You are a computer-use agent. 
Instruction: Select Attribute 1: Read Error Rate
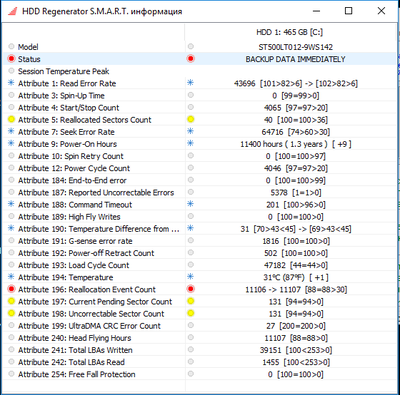(67, 83)
